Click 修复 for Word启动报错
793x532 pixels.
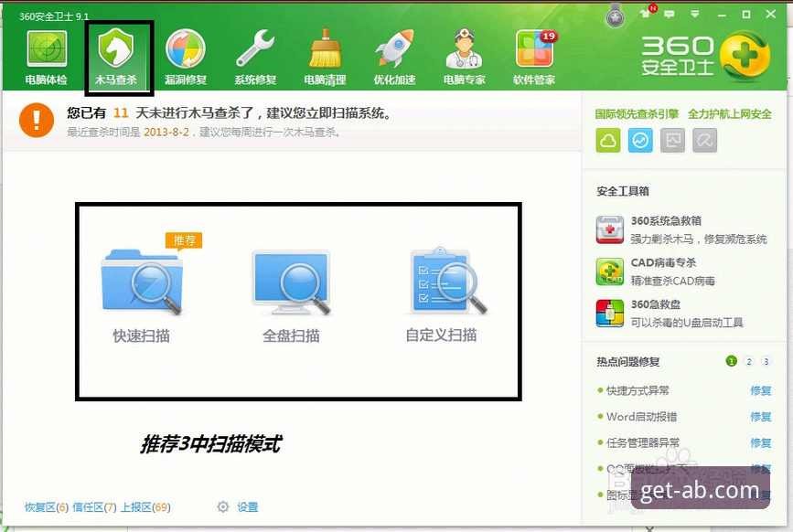(x=761, y=417)
